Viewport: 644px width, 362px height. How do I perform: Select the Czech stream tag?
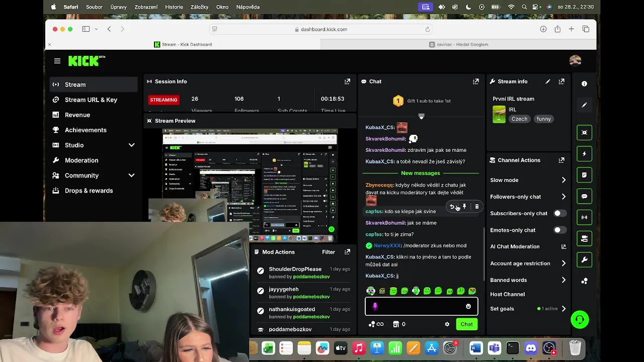519,119
